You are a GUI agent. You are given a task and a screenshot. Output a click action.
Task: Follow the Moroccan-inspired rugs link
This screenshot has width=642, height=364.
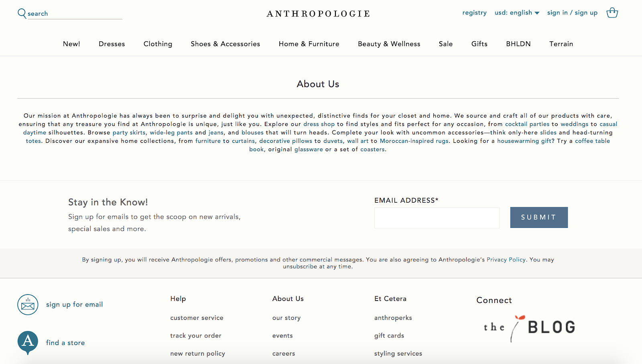point(414,141)
